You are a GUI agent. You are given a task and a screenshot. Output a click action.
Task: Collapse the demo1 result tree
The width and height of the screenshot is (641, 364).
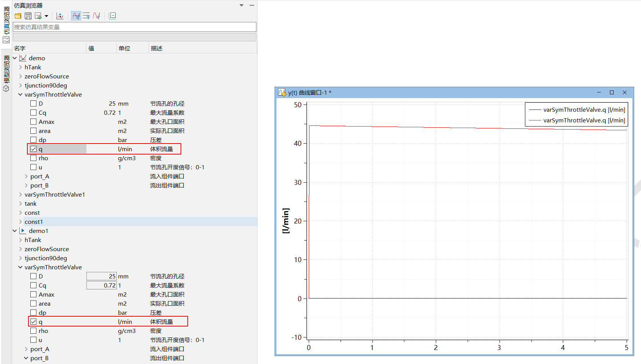point(15,231)
